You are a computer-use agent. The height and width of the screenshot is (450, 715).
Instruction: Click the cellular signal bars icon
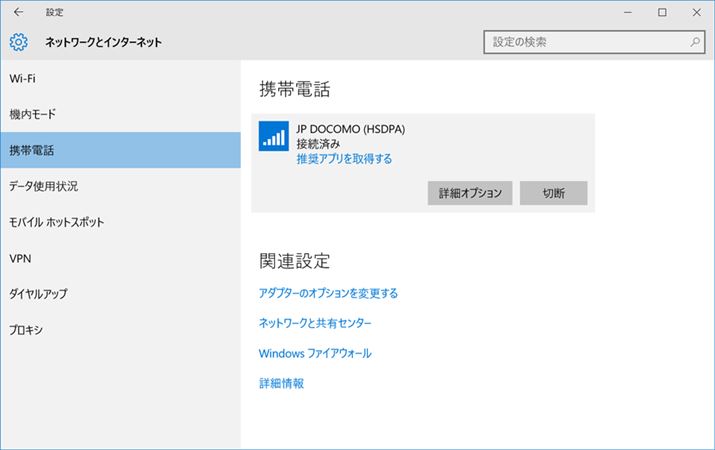(273, 137)
